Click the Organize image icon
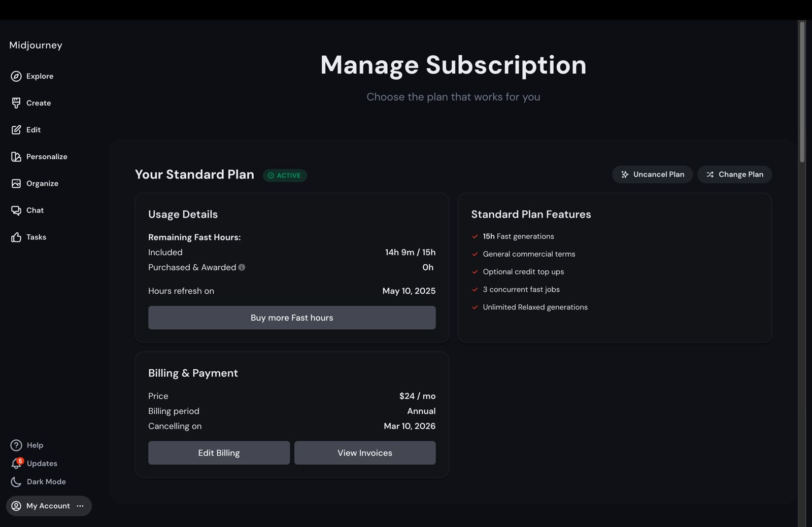 pos(16,184)
